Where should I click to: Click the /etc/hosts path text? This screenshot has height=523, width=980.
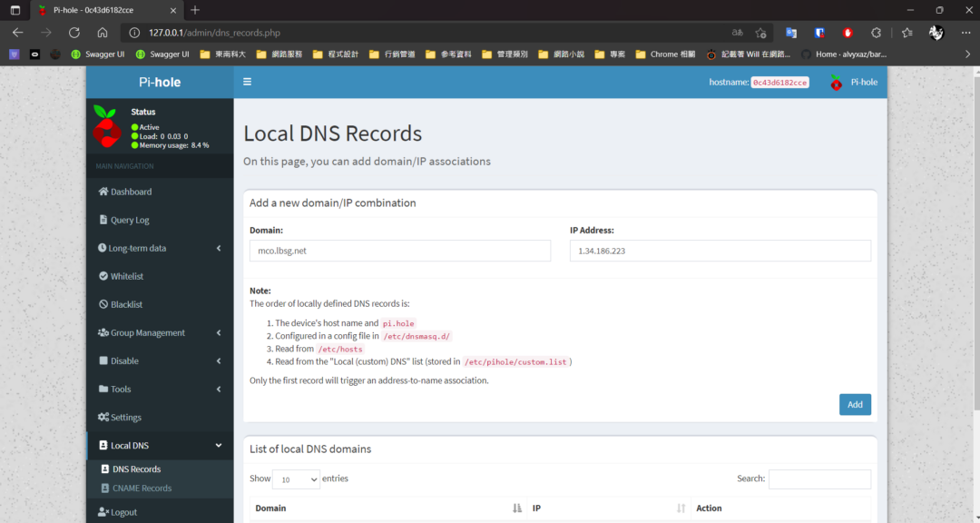click(340, 349)
